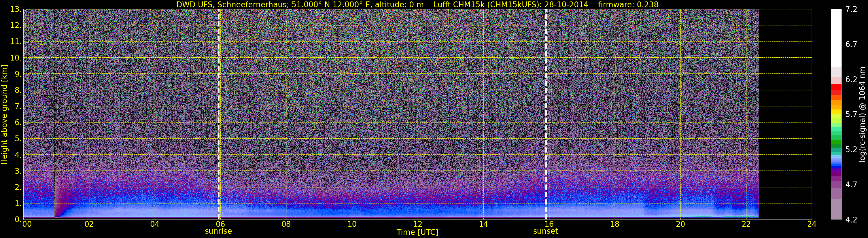Click the time axis tick label 02

point(89,224)
